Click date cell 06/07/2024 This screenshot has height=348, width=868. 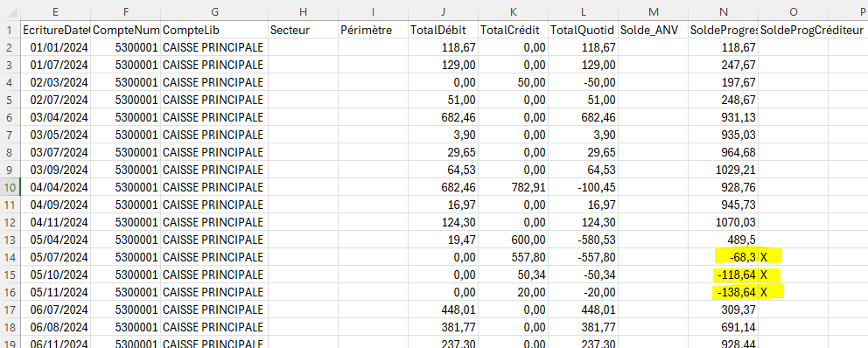(x=55, y=310)
